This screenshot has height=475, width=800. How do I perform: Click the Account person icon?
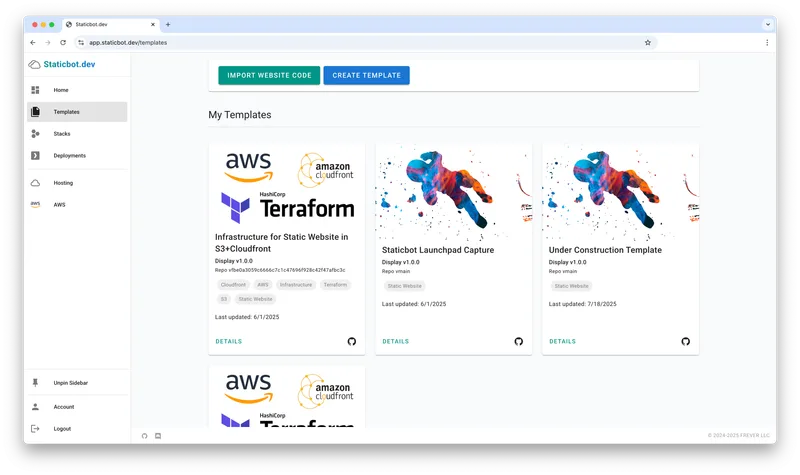click(x=35, y=407)
